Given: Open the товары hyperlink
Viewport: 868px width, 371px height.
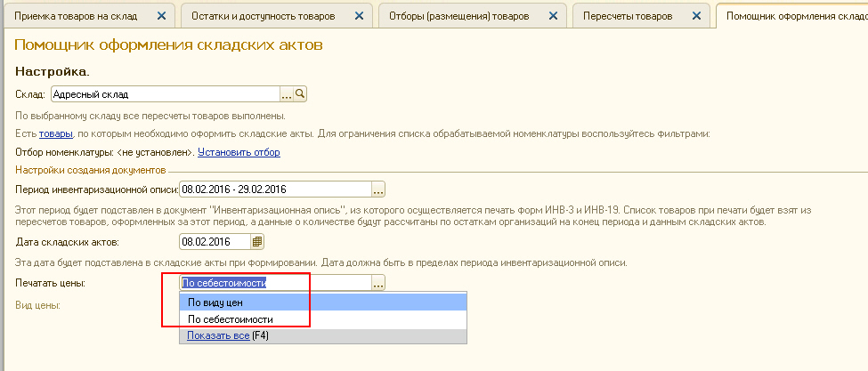Looking at the screenshot, I should tap(56, 133).
